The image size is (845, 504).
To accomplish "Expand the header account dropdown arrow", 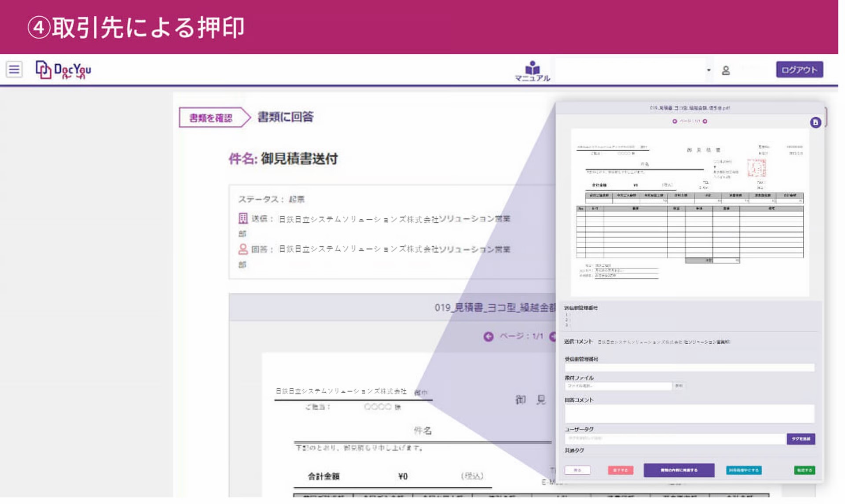I will (709, 70).
